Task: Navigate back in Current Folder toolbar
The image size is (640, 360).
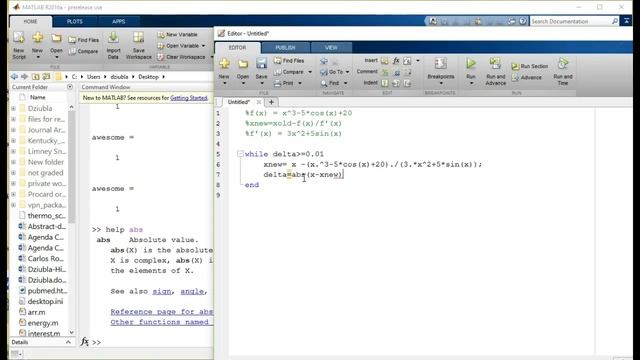Action: [x=14, y=76]
